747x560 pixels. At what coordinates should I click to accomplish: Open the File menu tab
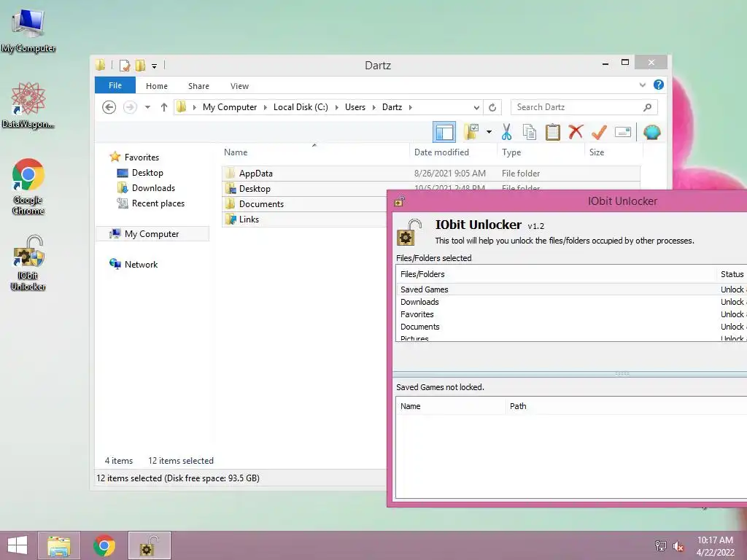[x=115, y=85]
